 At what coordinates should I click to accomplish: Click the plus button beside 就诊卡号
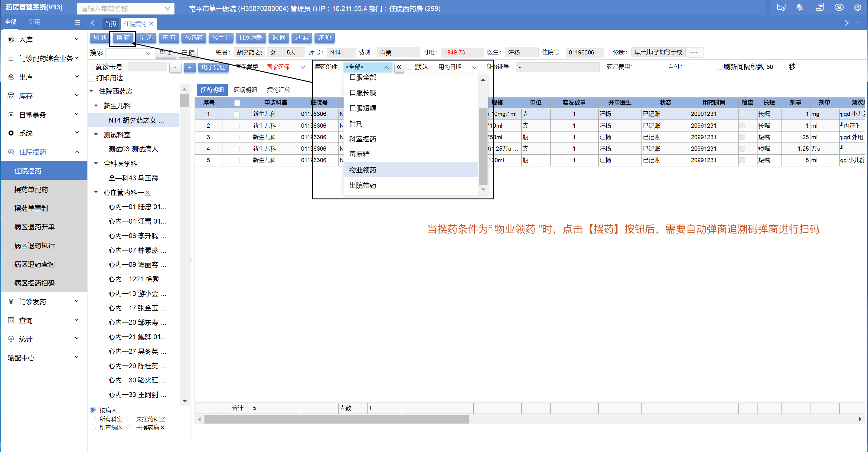tap(190, 67)
